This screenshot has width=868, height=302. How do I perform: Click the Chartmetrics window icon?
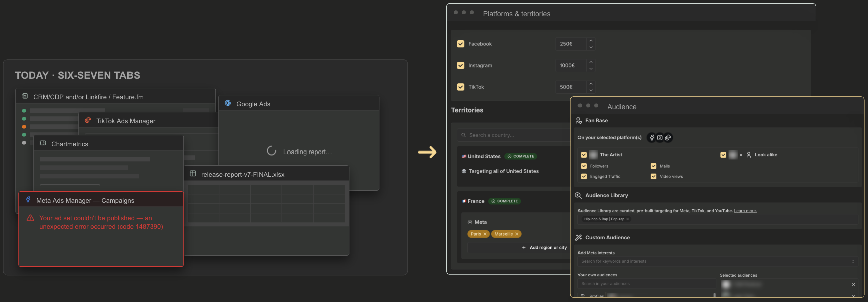tap(43, 143)
